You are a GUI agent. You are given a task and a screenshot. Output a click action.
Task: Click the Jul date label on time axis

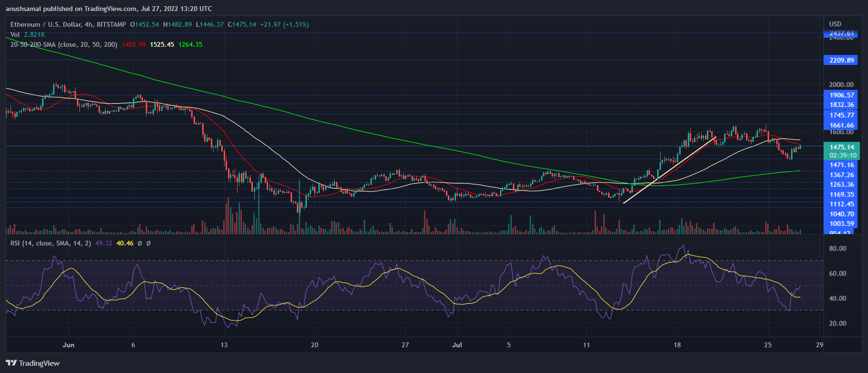pyautogui.click(x=457, y=345)
